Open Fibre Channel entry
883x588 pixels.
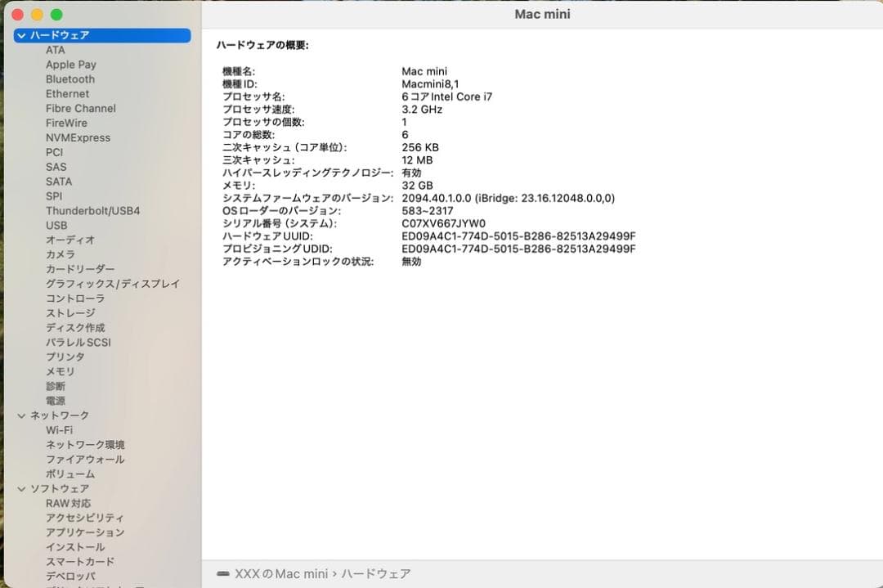(80, 109)
